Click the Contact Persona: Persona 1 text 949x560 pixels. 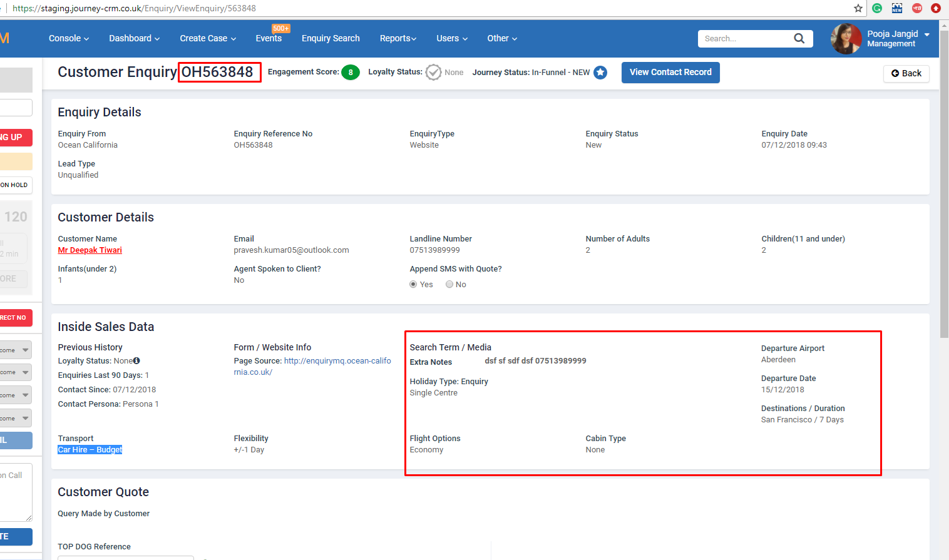click(108, 404)
